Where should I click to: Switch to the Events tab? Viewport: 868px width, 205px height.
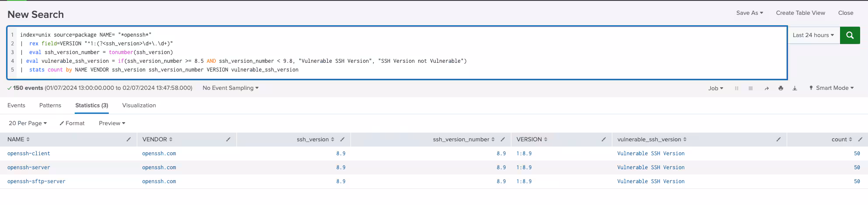pos(16,106)
